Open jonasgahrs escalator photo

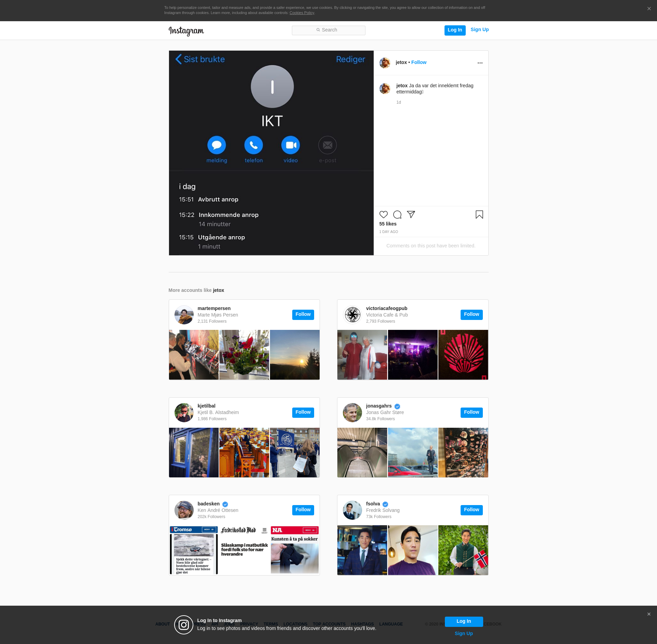click(362, 452)
